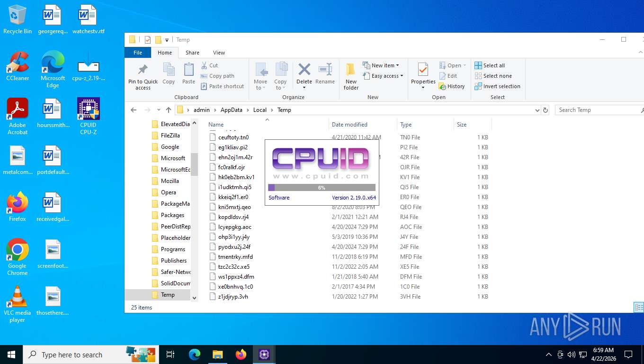Expand the Open button dropdown arrow
Screen dimensions: 644x364
465,65
